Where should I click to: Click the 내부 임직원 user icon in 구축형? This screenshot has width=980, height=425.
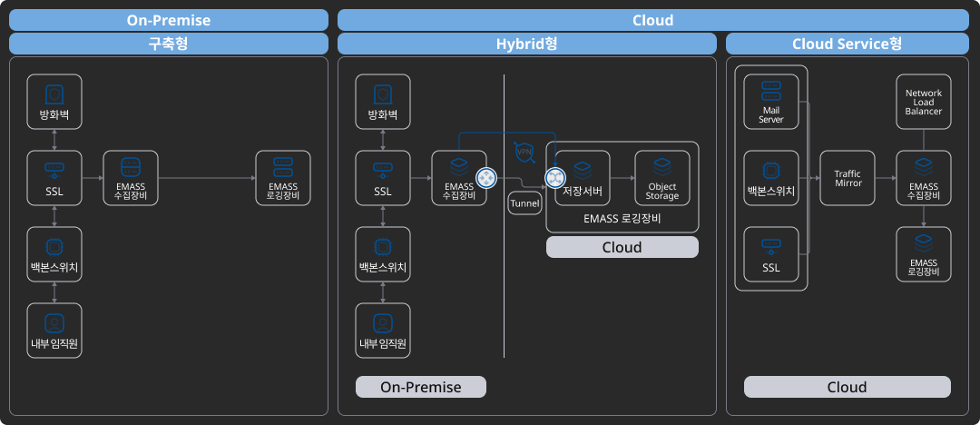pyautogui.click(x=54, y=322)
